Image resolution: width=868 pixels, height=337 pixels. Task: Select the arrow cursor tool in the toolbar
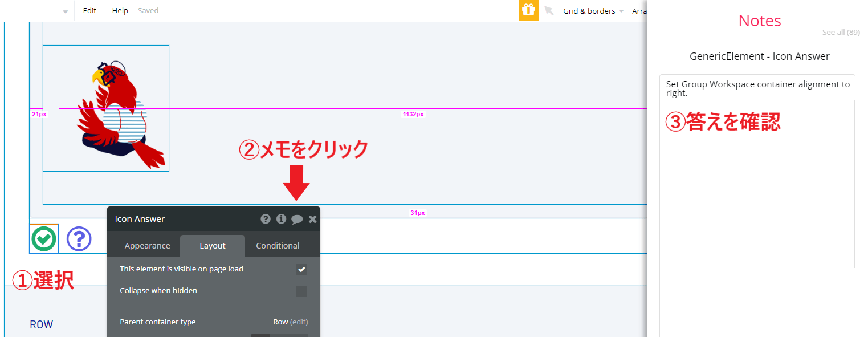(x=548, y=10)
